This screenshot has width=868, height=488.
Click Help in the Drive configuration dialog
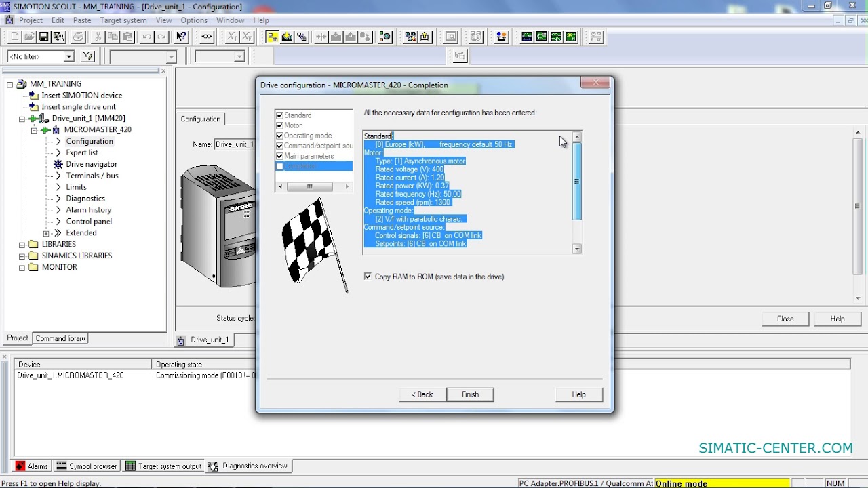pyautogui.click(x=578, y=394)
